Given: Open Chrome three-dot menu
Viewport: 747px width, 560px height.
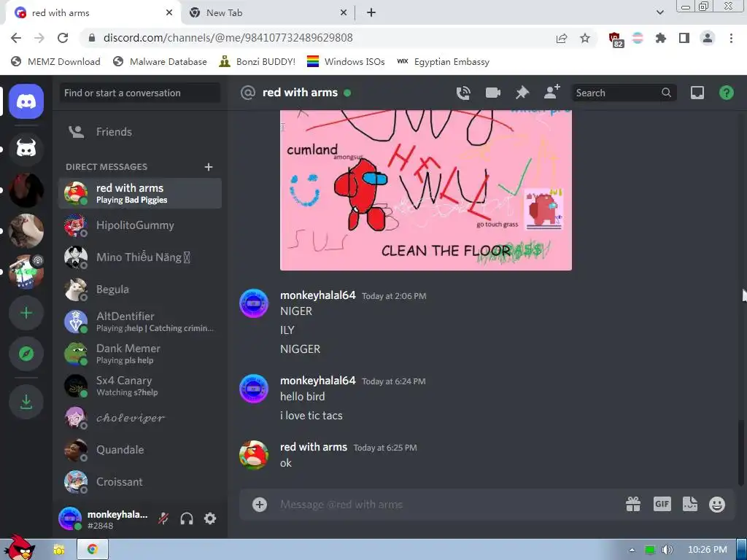Looking at the screenshot, I should tap(731, 38).
